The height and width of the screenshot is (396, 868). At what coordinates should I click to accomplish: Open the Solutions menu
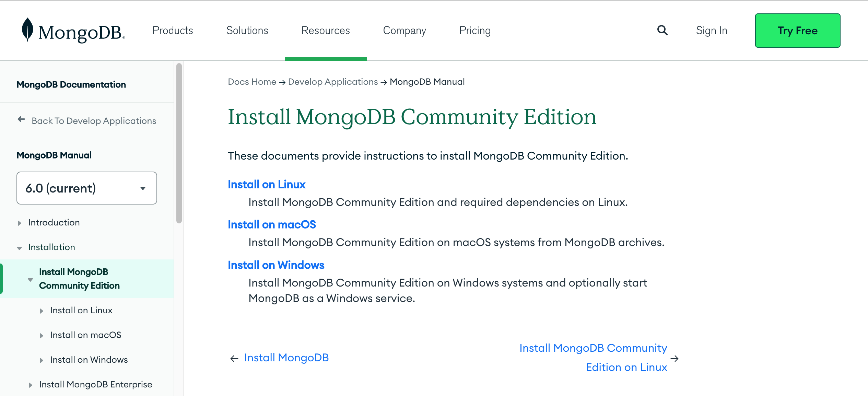247,31
